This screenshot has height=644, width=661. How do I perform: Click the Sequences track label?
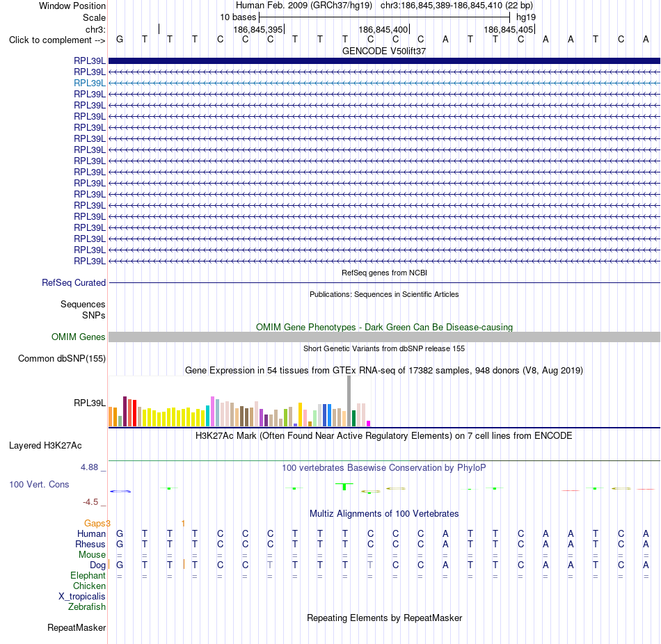83,305
